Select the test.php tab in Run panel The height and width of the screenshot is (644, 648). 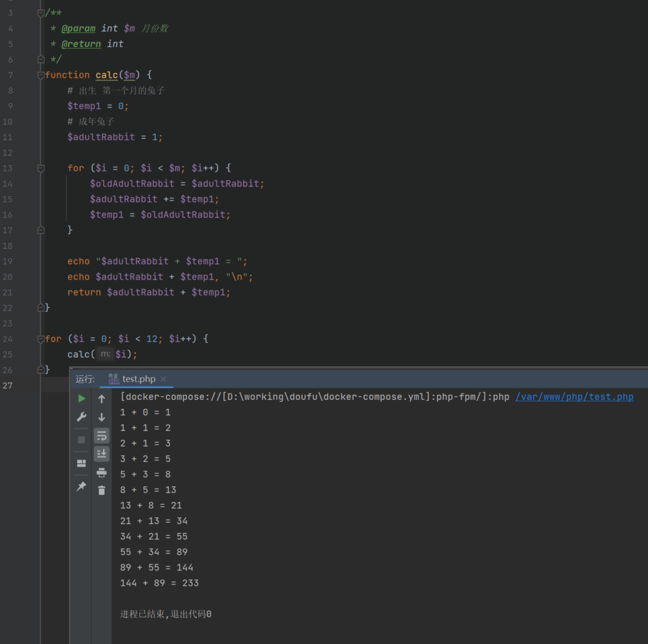pyautogui.click(x=139, y=379)
